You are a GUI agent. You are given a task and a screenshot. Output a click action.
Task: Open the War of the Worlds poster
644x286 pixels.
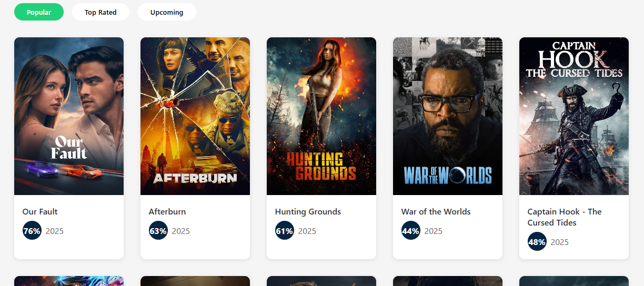(x=448, y=116)
